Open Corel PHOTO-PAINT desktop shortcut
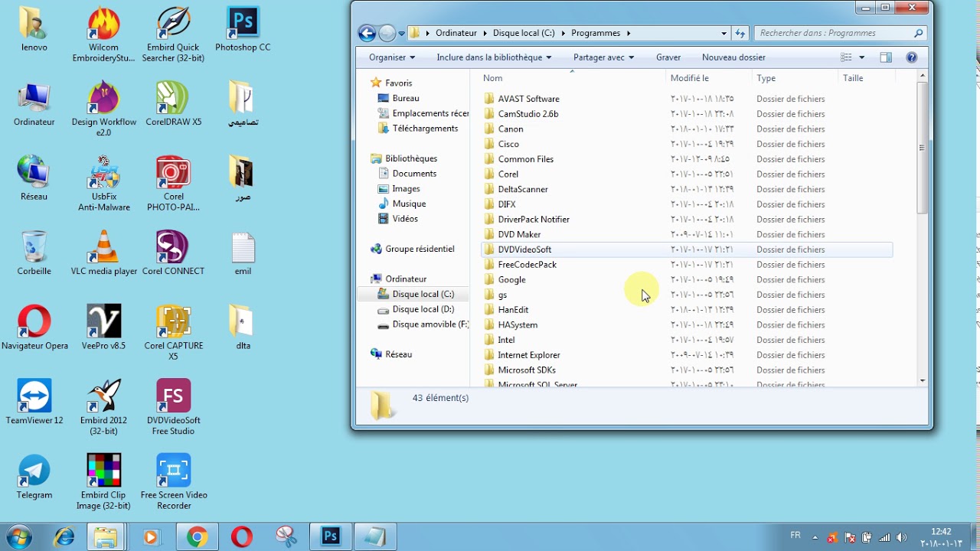This screenshot has width=980, height=551. coord(174,183)
